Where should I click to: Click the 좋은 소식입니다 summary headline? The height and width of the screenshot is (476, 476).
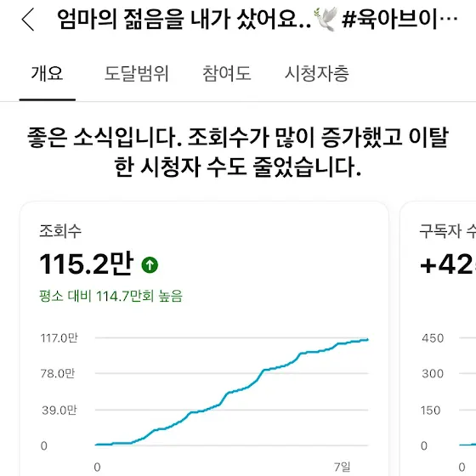click(x=238, y=152)
